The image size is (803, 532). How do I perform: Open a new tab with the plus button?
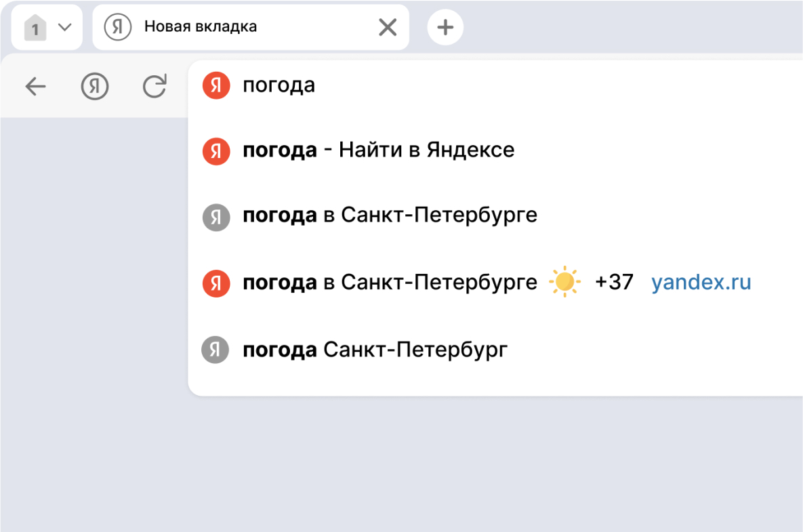(x=445, y=27)
